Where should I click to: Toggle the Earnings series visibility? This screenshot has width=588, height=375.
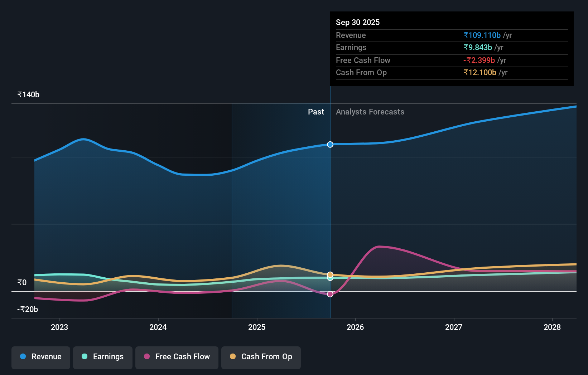coord(103,357)
